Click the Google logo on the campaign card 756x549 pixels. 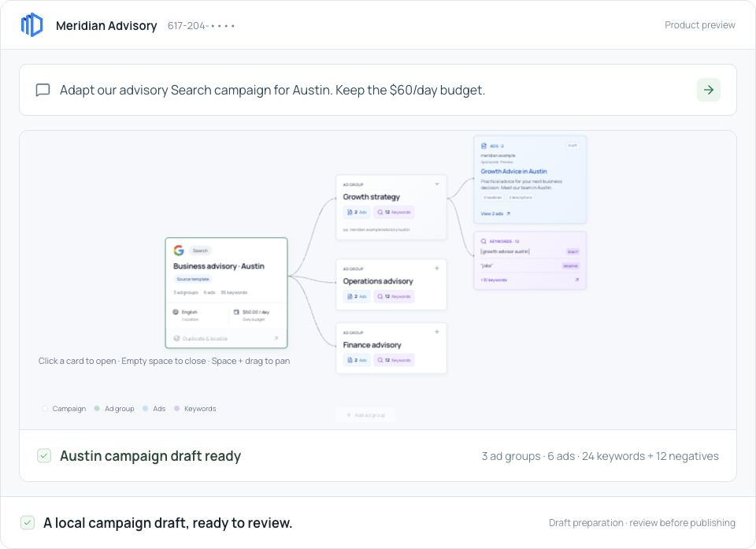click(179, 250)
